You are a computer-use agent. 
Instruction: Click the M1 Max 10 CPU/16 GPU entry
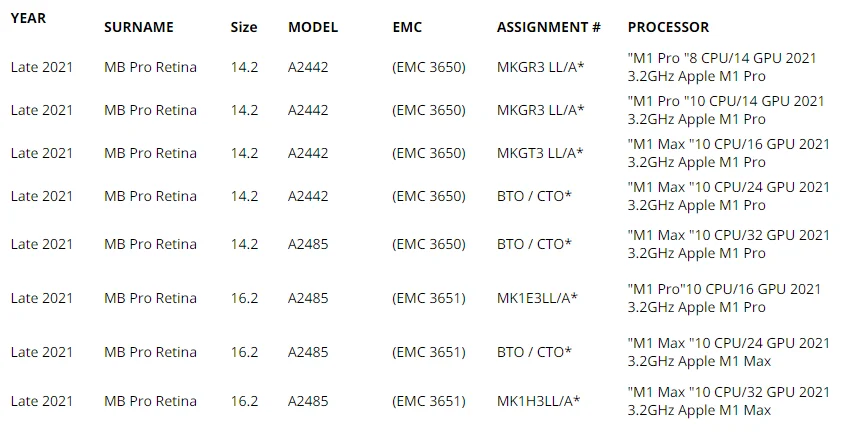pos(728,153)
